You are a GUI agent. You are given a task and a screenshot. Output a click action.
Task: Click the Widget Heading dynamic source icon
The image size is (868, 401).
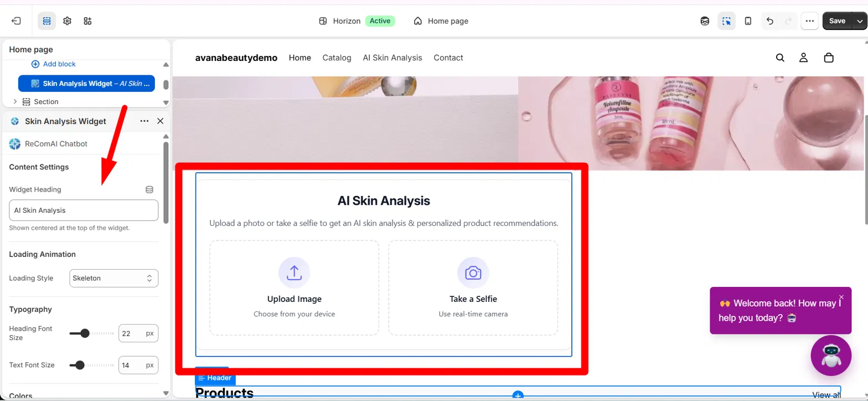(149, 189)
